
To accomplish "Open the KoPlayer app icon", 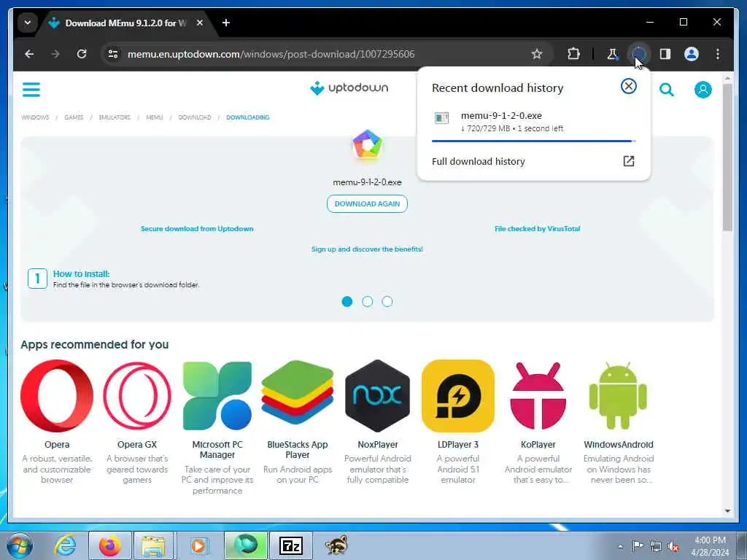I will coord(538,396).
